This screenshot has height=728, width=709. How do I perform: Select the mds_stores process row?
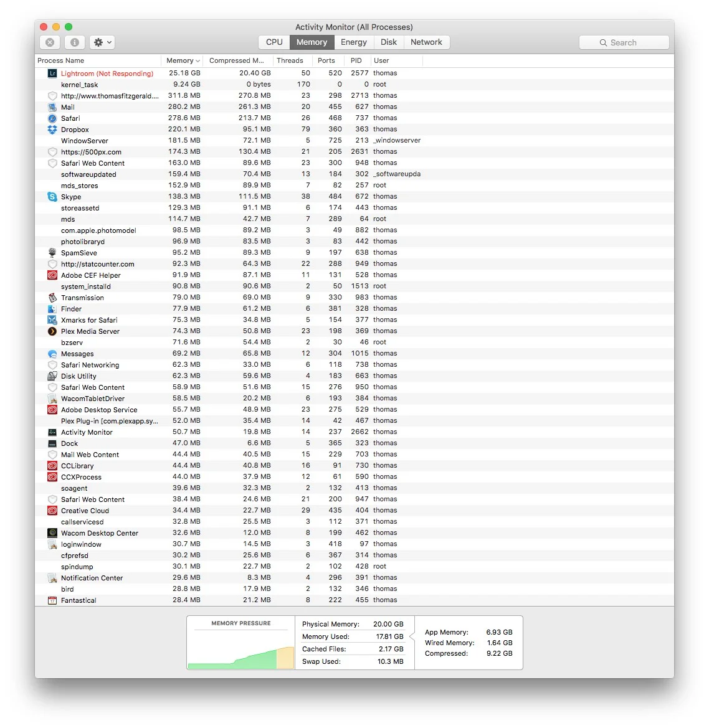click(354, 185)
